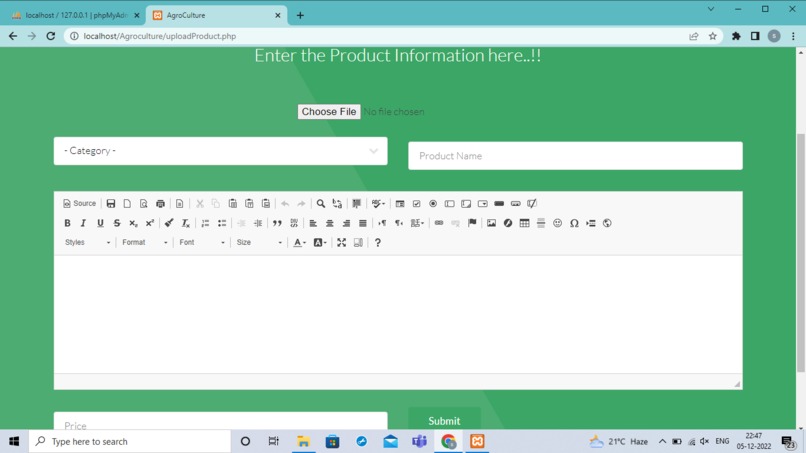Viewport: 806px width, 453px height.
Task: Toggle numbered list in editor
Action: [x=205, y=223]
